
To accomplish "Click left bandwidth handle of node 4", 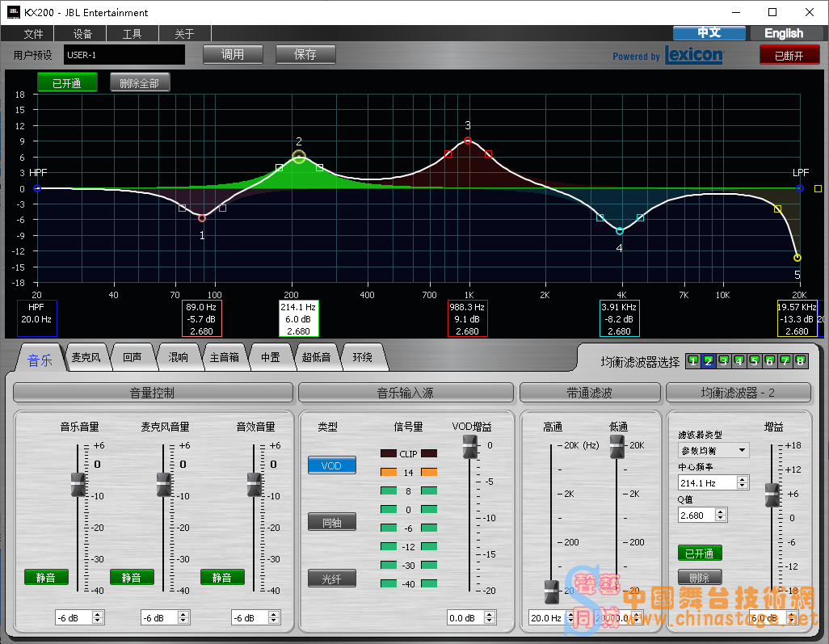I will 600,217.
